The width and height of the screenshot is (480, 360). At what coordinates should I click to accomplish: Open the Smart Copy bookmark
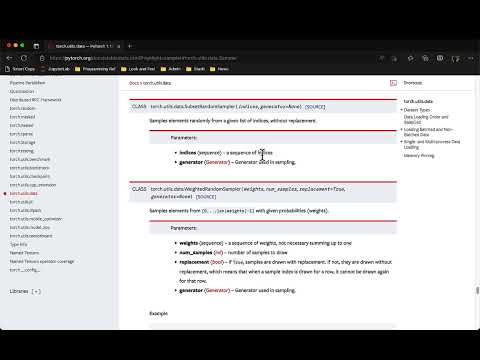click(x=20, y=69)
